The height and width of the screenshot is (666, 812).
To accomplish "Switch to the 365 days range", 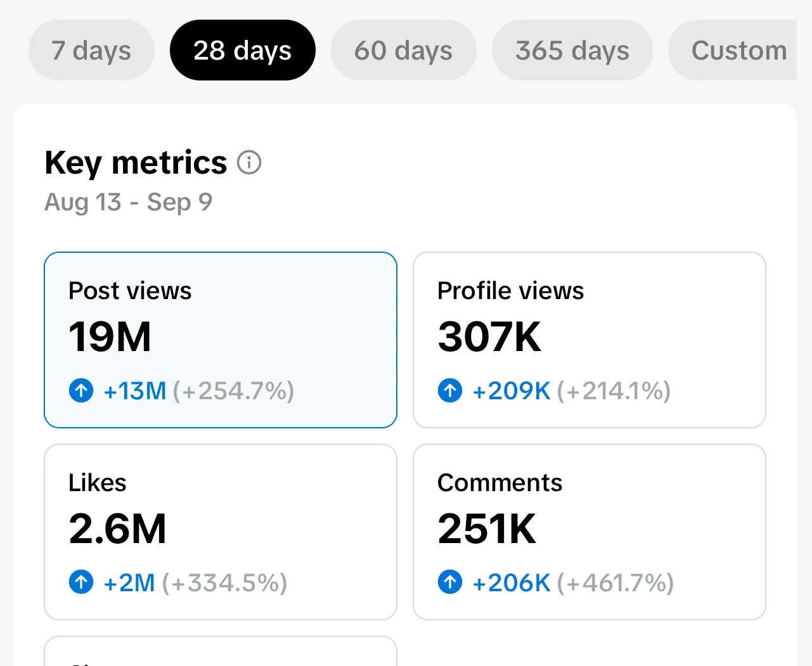I will tap(572, 50).
